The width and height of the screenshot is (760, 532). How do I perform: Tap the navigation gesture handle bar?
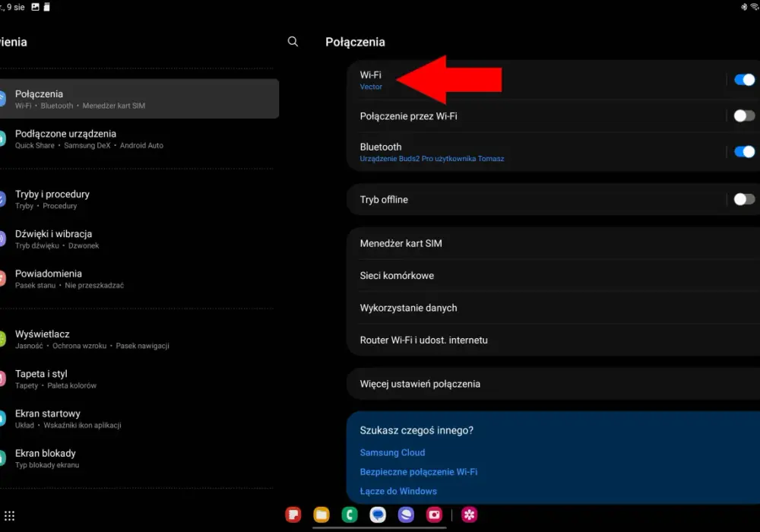379,527
